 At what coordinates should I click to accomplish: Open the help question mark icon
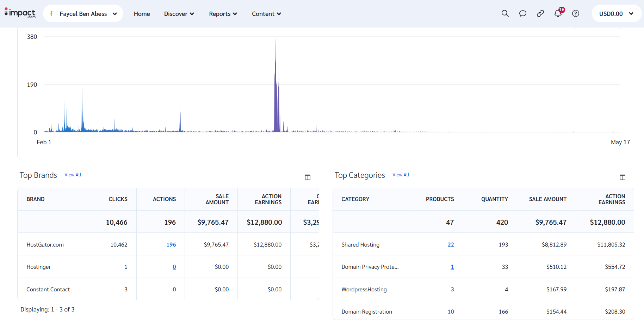[x=575, y=13]
